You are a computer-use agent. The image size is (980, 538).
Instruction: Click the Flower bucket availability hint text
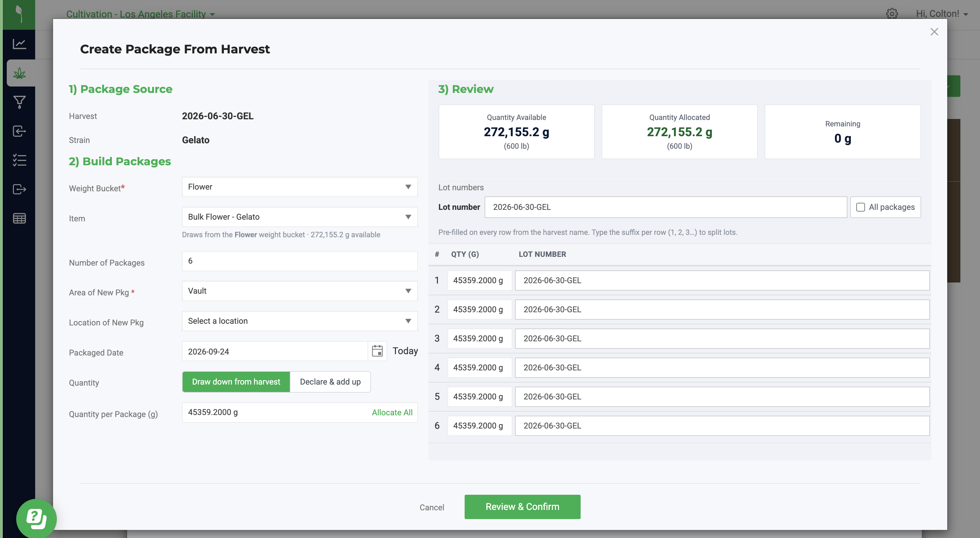tap(281, 235)
